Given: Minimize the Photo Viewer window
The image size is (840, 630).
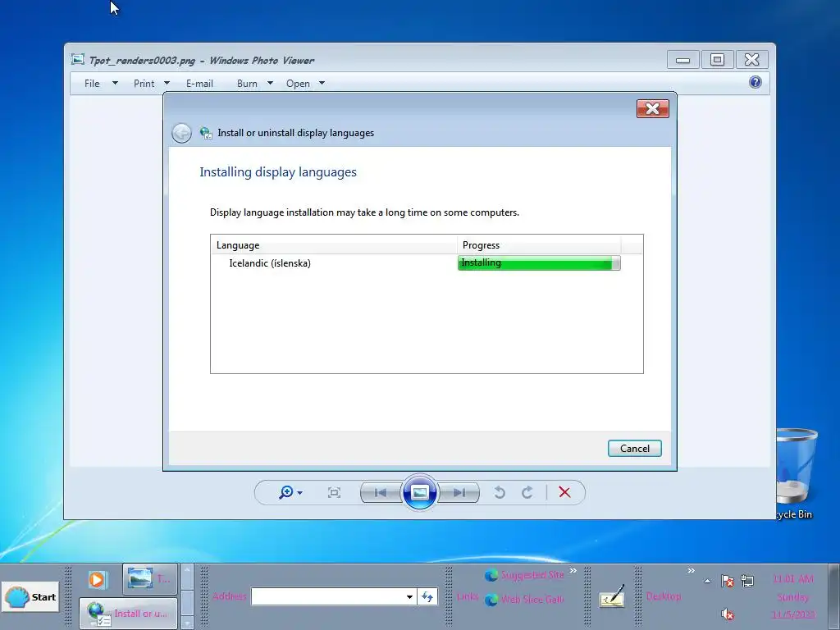Looking at the screenshot, I should (683, 60).
